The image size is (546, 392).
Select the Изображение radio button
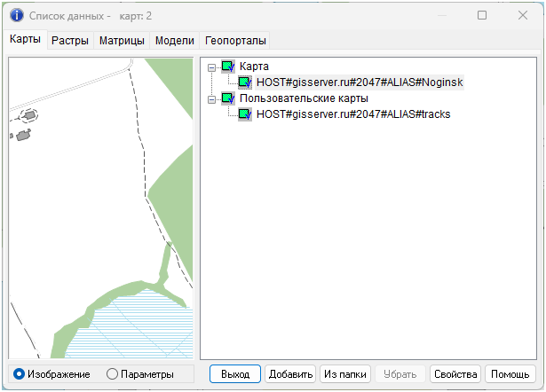pos(20,374)
